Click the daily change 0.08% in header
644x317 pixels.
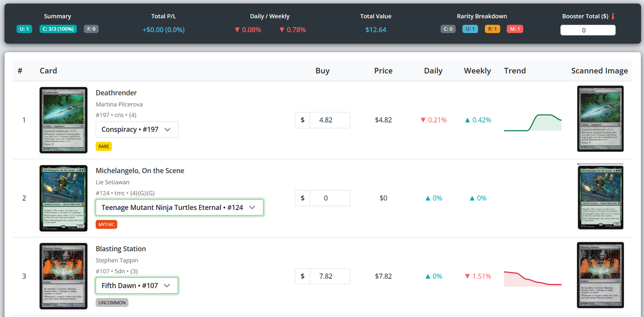(x=248, y=30)
